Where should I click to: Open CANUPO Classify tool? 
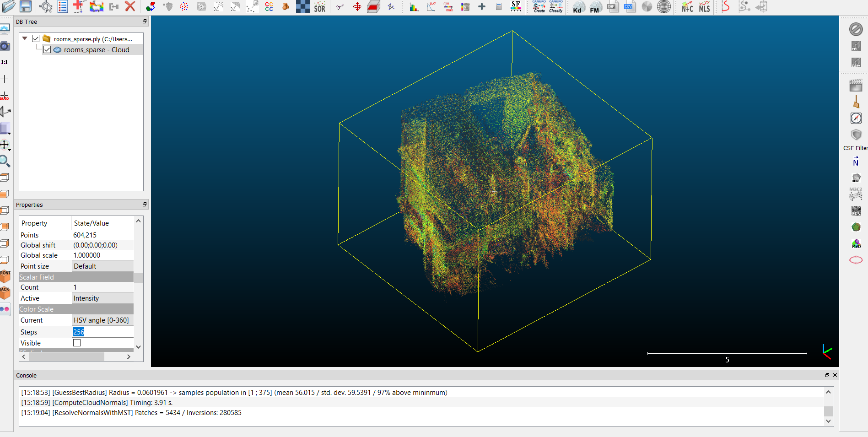tap(556, 6)
